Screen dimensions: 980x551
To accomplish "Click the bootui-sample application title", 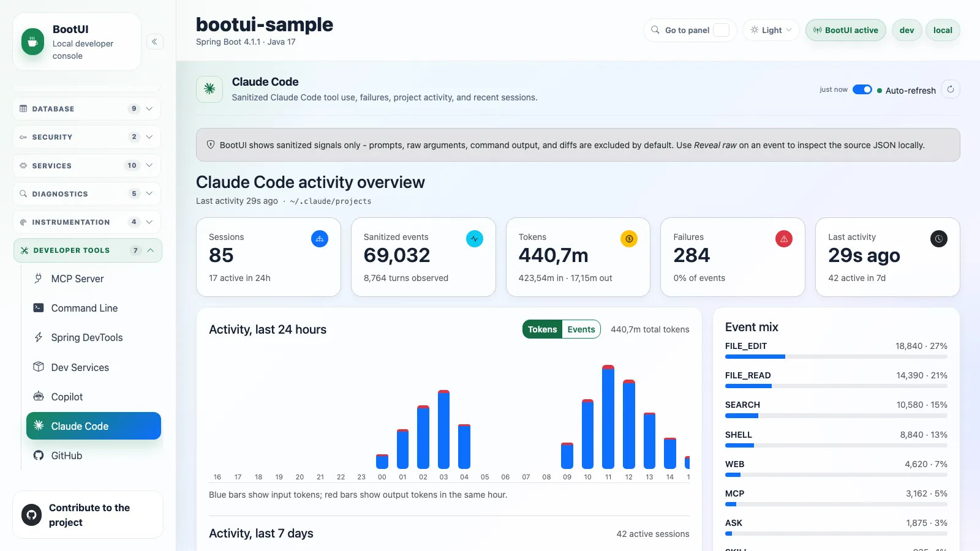I will [x=265, y=24].
